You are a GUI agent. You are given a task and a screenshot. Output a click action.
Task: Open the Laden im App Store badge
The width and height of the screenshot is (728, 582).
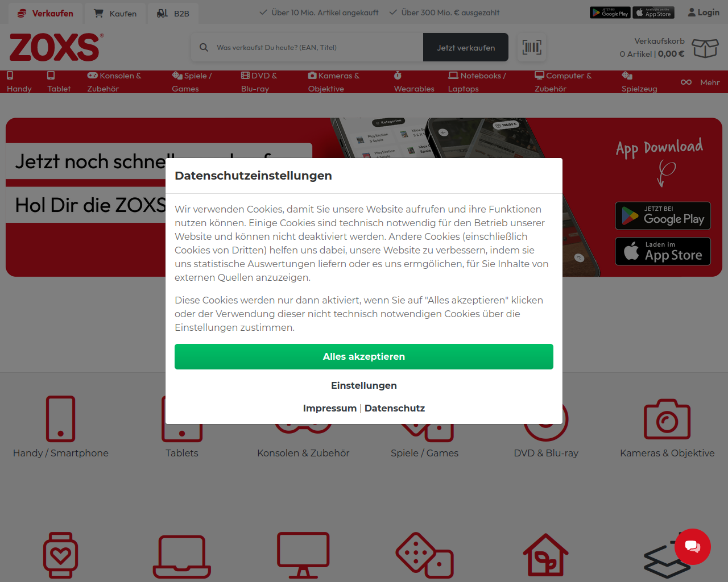coord(663,251)
